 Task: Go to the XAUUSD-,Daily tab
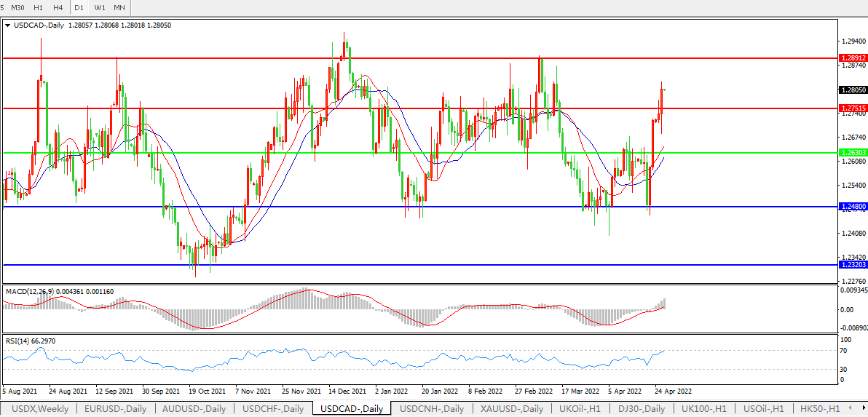point(511,409)
